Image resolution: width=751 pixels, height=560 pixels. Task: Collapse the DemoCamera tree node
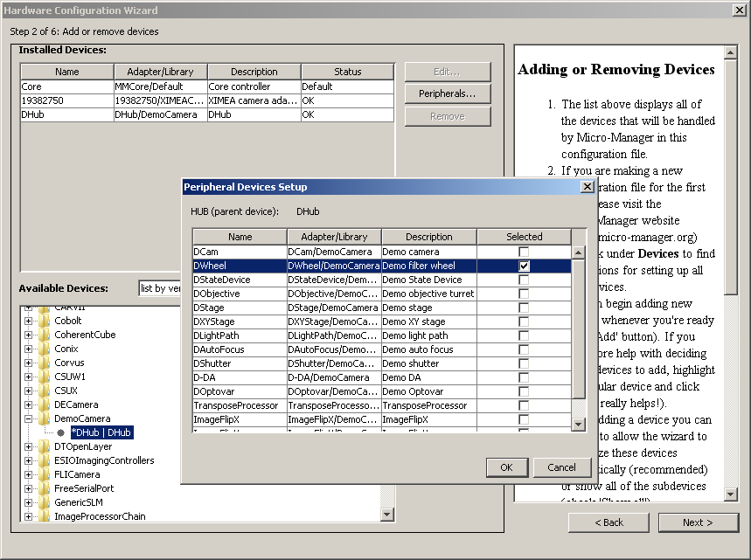pos(28,418)
